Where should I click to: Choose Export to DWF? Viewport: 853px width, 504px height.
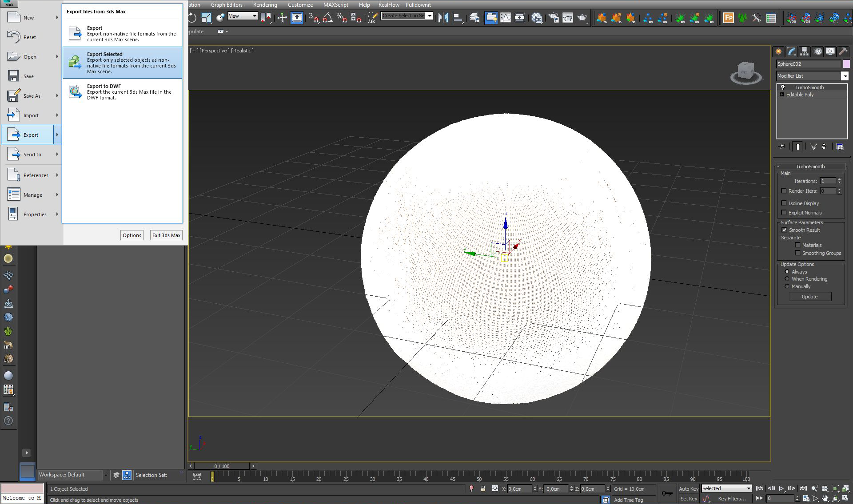[122, 92]
